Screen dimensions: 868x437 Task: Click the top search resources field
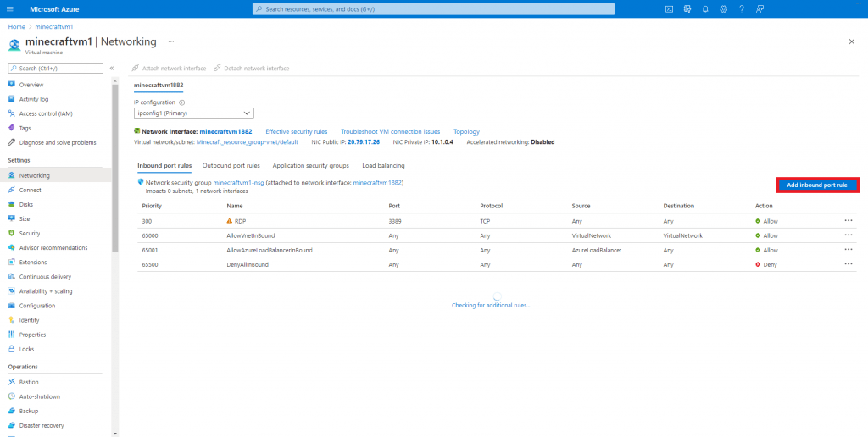(x=433, y=8)
